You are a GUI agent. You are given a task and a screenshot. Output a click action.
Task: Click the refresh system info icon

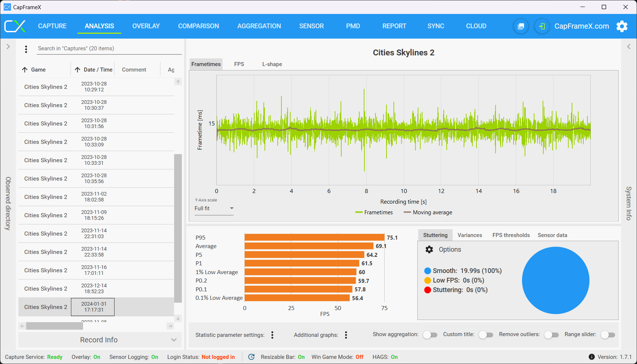pyautogui.click(x=251, y=357)
